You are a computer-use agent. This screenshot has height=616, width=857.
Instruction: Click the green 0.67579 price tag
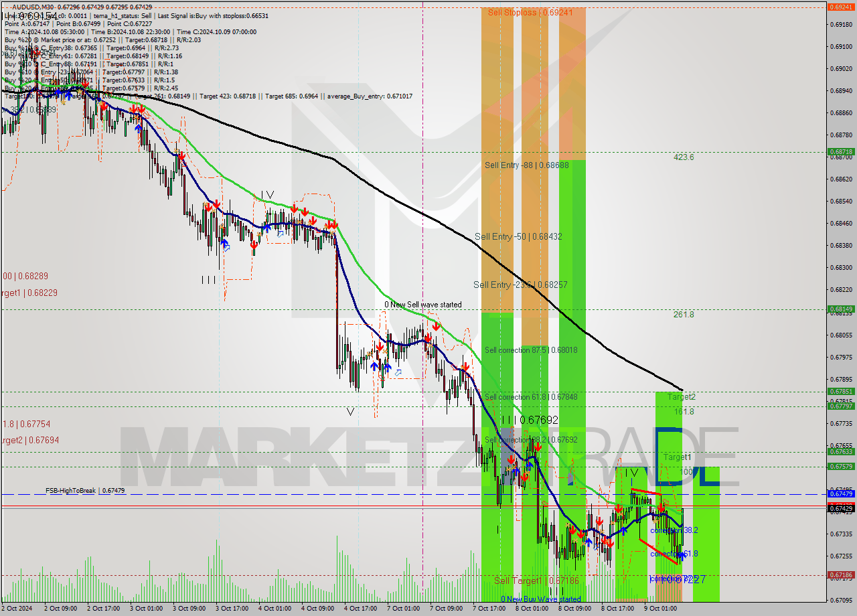840,466
